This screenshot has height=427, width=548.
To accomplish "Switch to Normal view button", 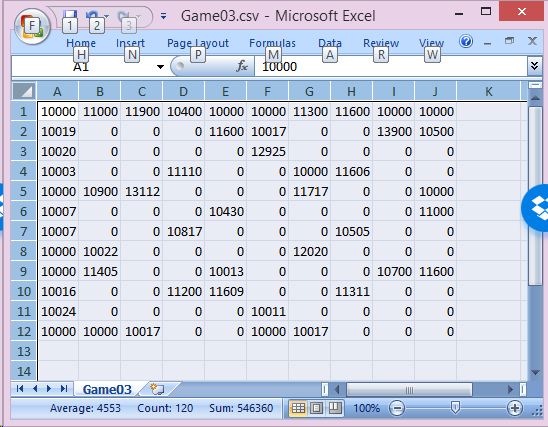I will (298, 408).
